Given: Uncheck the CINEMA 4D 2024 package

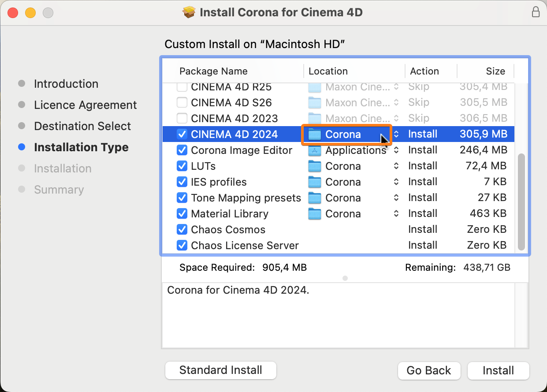Looking at the screenshot, I should point(182,134).
